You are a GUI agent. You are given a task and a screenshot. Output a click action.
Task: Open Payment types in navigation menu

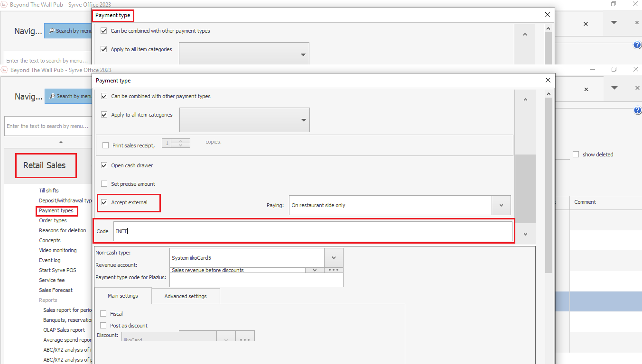pyautogui.click(x=56, y=210)
